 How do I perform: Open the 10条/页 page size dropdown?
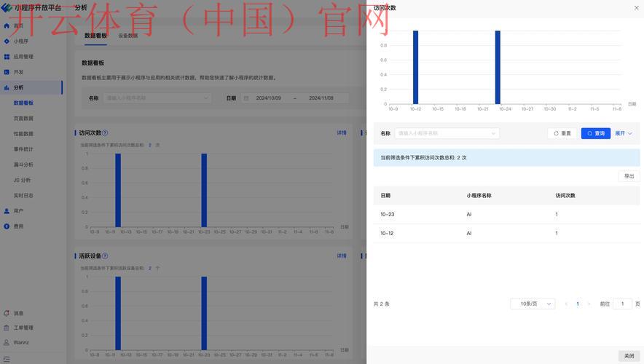click(533, 304)
